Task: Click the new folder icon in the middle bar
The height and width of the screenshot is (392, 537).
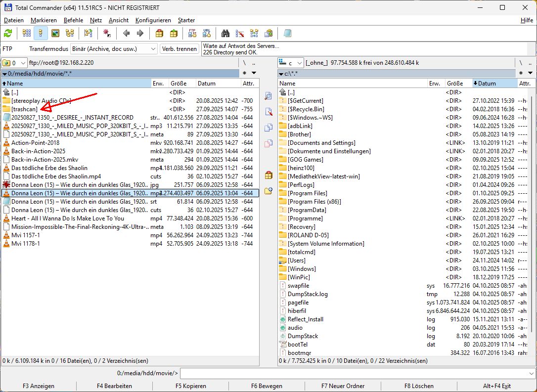Action: (268, 191)
